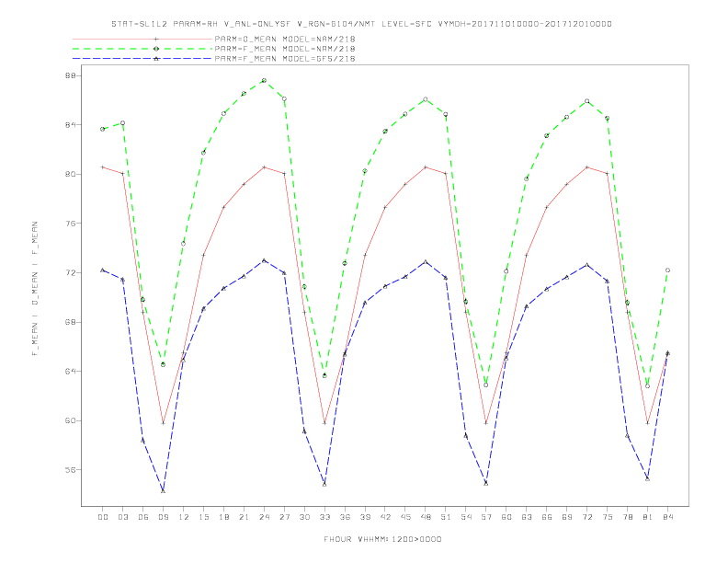Click the blue dashed legend line sample
Image resolution: width=728 pixels, height=563 pixels.
pos(142,59)
